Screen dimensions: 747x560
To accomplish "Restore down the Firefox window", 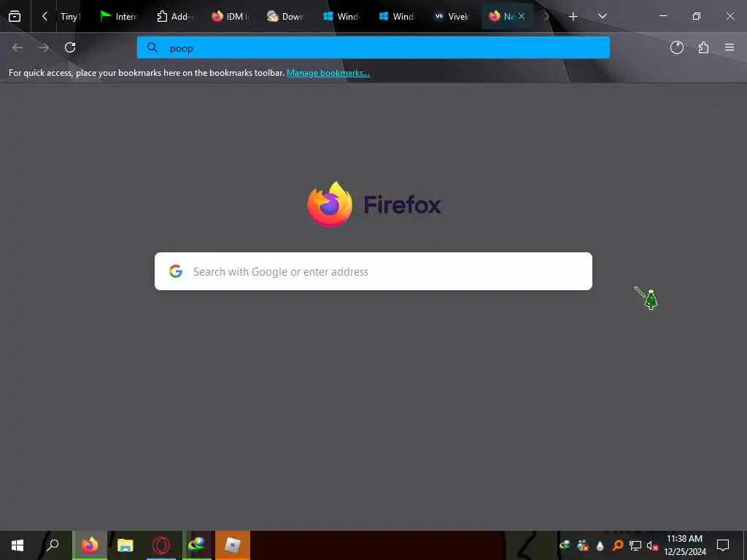I will click(696, 16).
